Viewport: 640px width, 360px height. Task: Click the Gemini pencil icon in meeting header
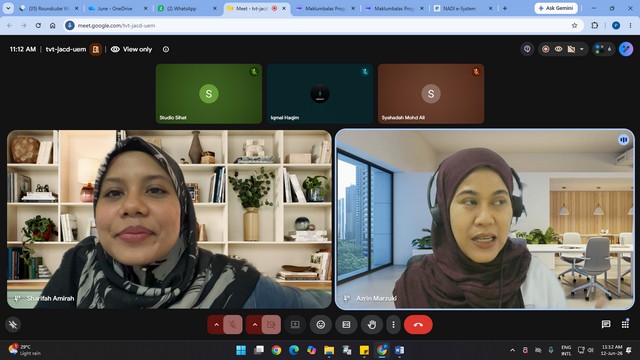point(626,49)
